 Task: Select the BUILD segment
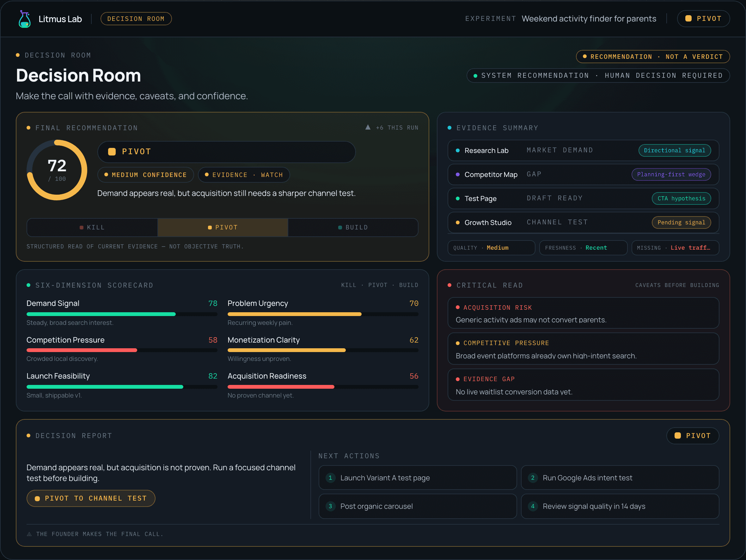pos(353,228)
